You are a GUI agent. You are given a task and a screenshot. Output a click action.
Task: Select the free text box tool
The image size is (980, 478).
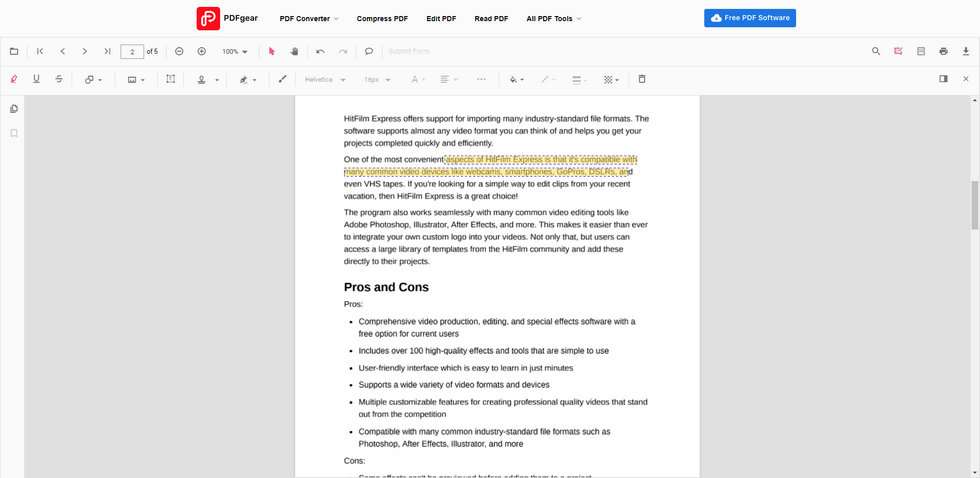(x=170, y=79)
